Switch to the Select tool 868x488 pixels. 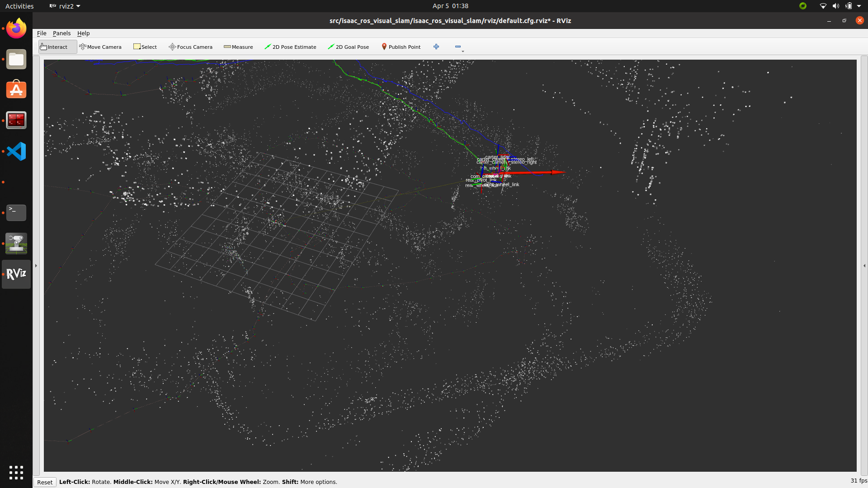pyautogui.click(x=145, y=47)
